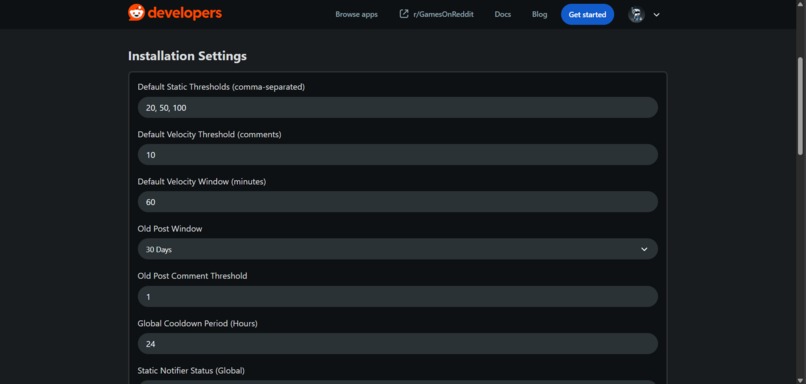Open the Docs page
The height and width of the screenshot is (384, 806).
pyautogui.click(x=503, y=14)
